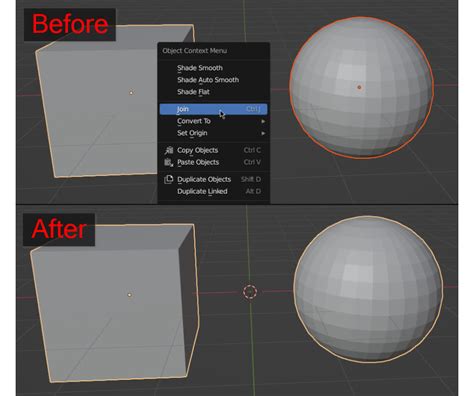Screen dimensions: 474x396
Task: Expand the Set Origin submenu arrow
Action: (x=263, y=133)
